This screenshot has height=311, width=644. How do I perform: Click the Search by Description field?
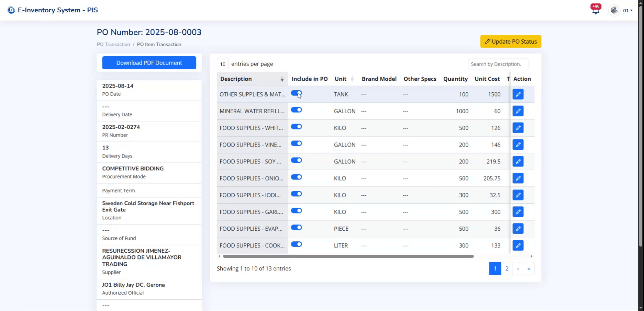[498, 64]
